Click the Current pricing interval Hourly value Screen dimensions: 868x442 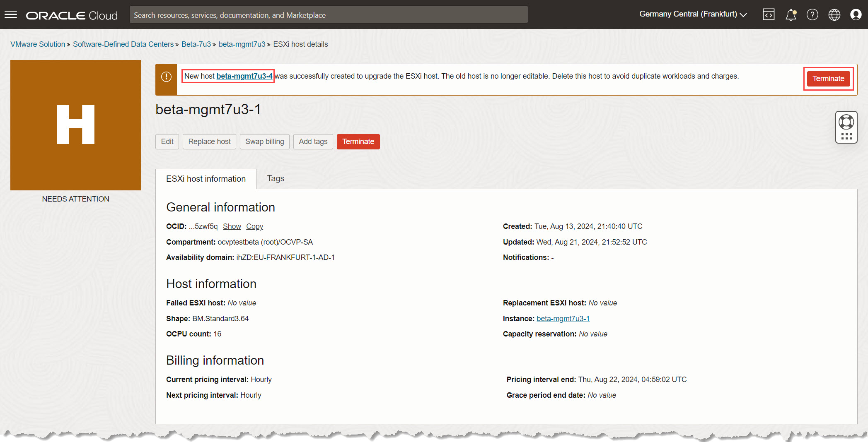tap(261, 380)
